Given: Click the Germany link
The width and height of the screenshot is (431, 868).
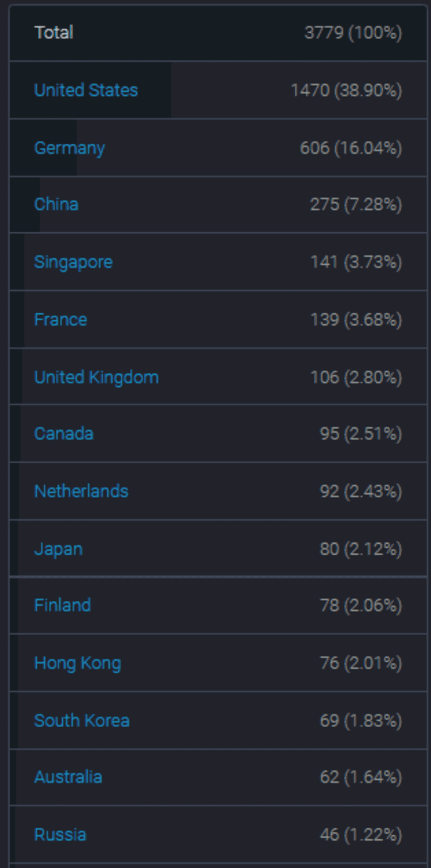Looking at the screenshot, I should pyautogui.click(x=70, y=148).
